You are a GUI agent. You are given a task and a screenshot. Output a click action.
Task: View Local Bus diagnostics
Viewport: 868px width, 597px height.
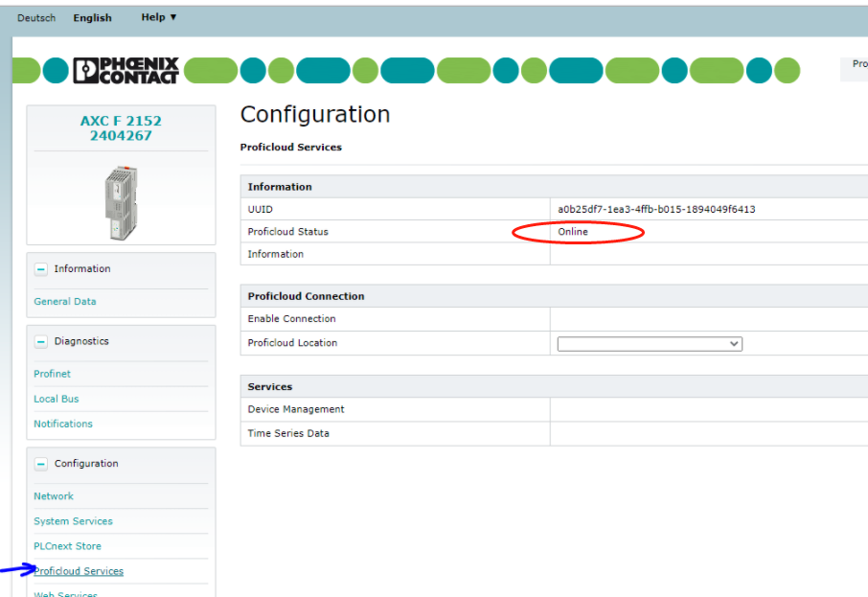[x=58, y=399]
